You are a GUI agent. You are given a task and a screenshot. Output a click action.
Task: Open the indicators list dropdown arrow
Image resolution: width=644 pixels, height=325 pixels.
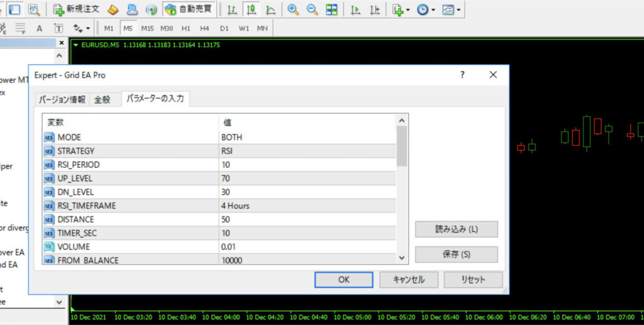tap(408, 10)
